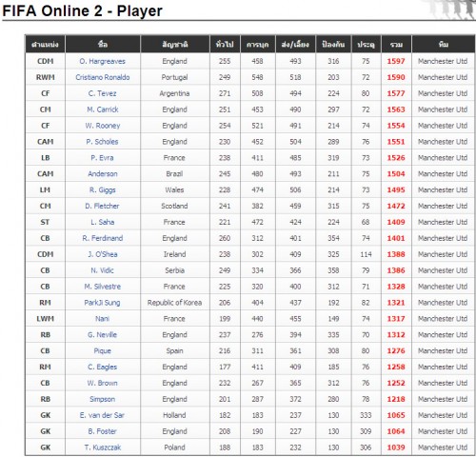Click ST position in Saha row
This screenshot has height=457, width=476.
pos(45,222)
